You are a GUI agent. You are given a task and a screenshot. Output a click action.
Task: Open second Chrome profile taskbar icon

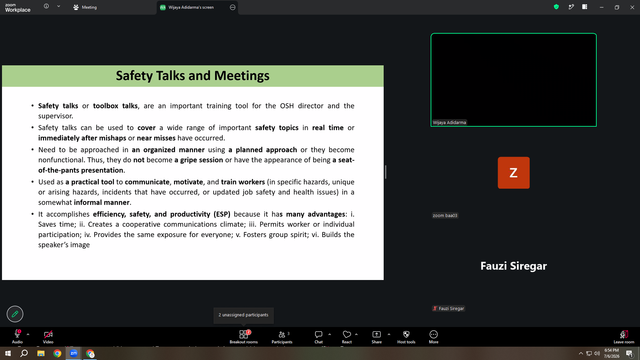tap(90, 353)
